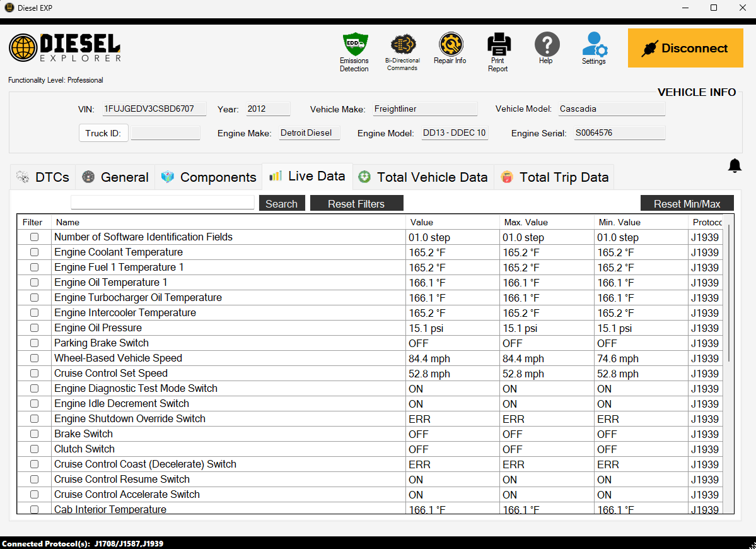Image resolution: width=756 pixels, height=549 pixels.
Task: Check filter for Brake Switch
Action: pyautogui.click(x=34, y=434)
